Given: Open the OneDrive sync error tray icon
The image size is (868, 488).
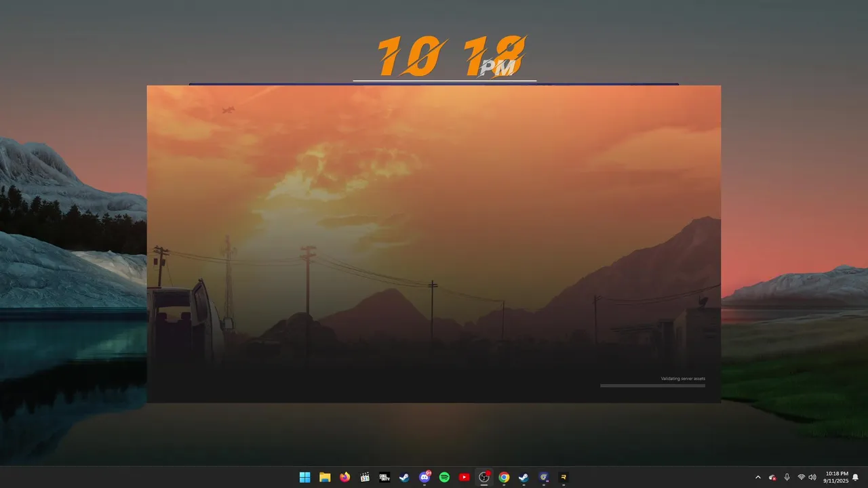Looking at the screenshot, I should tap(772, 477).
